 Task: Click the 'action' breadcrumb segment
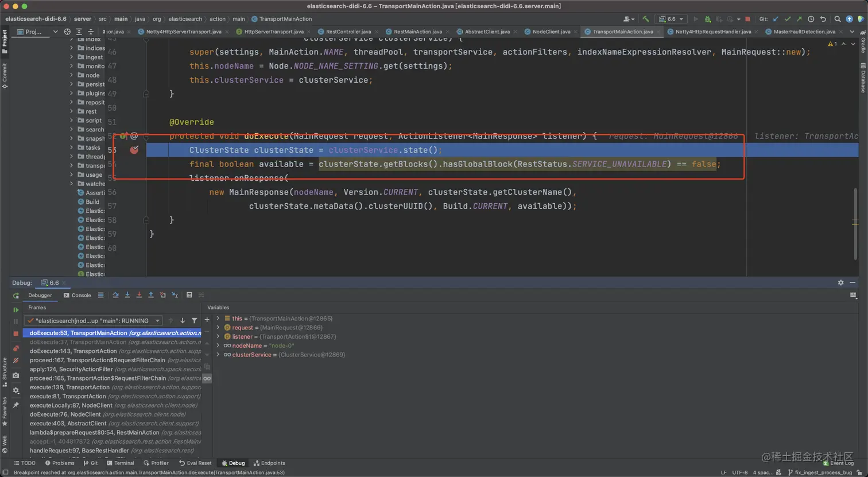pos(218,19)
